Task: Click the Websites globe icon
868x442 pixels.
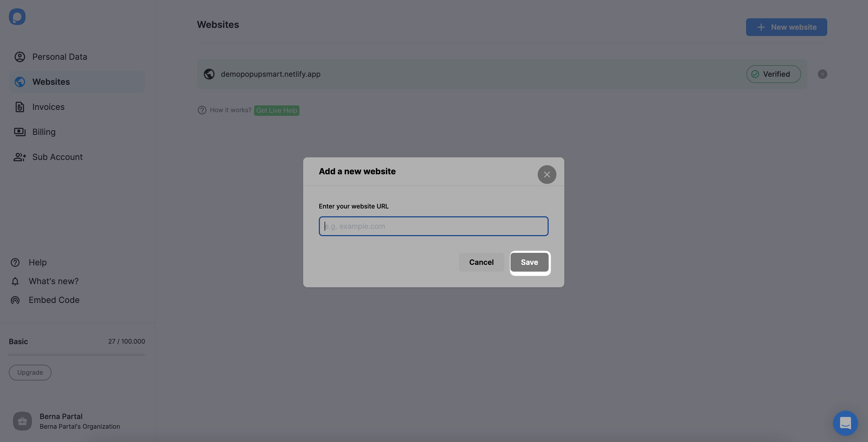Action: 20,82
